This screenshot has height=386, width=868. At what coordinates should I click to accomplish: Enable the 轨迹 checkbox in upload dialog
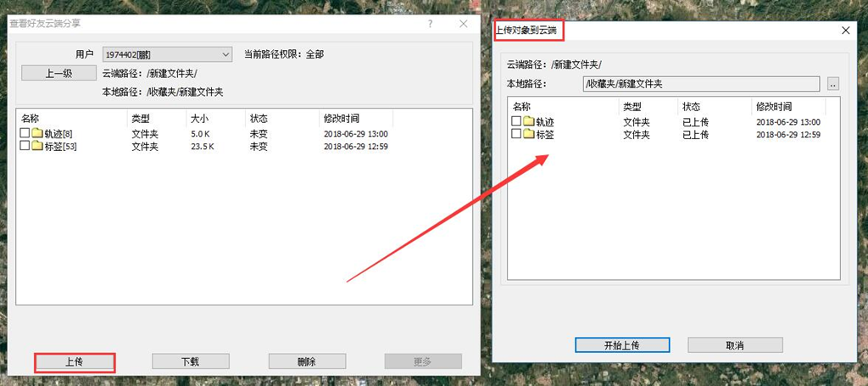pos(516,122)
